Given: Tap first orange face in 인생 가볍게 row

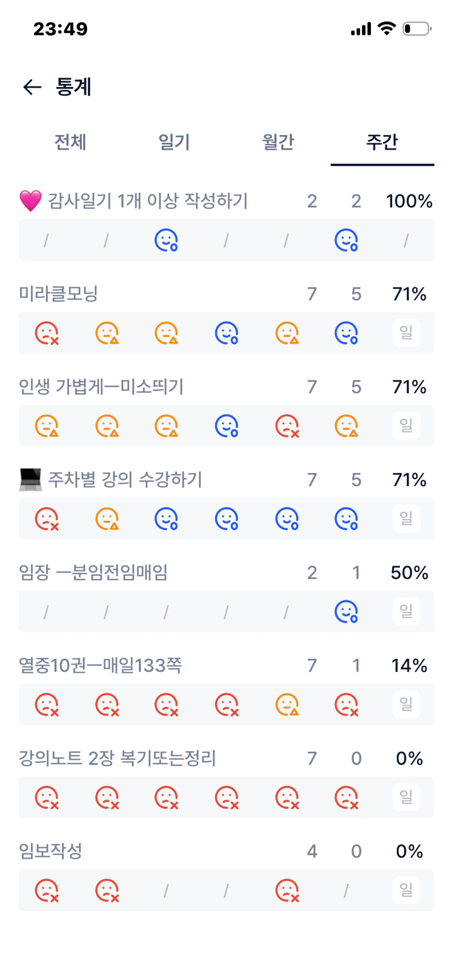Looking at the screenshot, I should click(47, 426).
